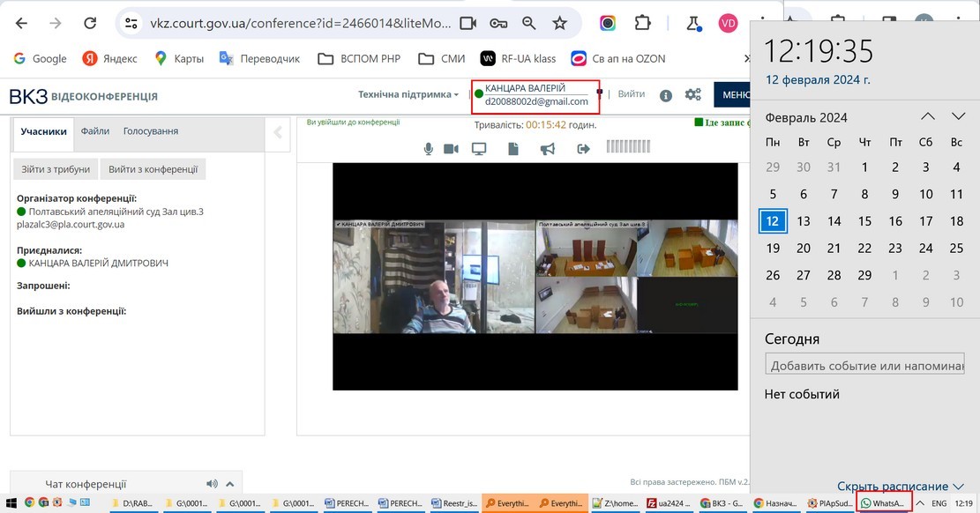The height and width of the screenshot is (513, 980).
Task: Open the Яндекс bookmark
Action: pos(110,59)
